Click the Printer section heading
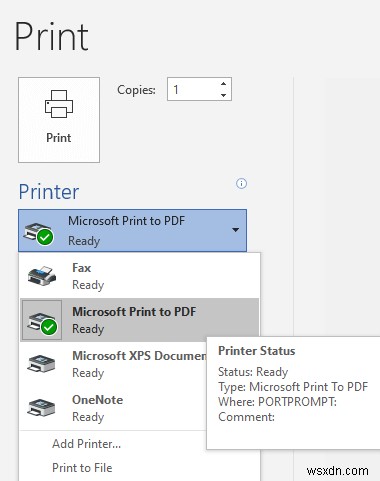Viewport: 380px width, 481px height. point(49,192)
